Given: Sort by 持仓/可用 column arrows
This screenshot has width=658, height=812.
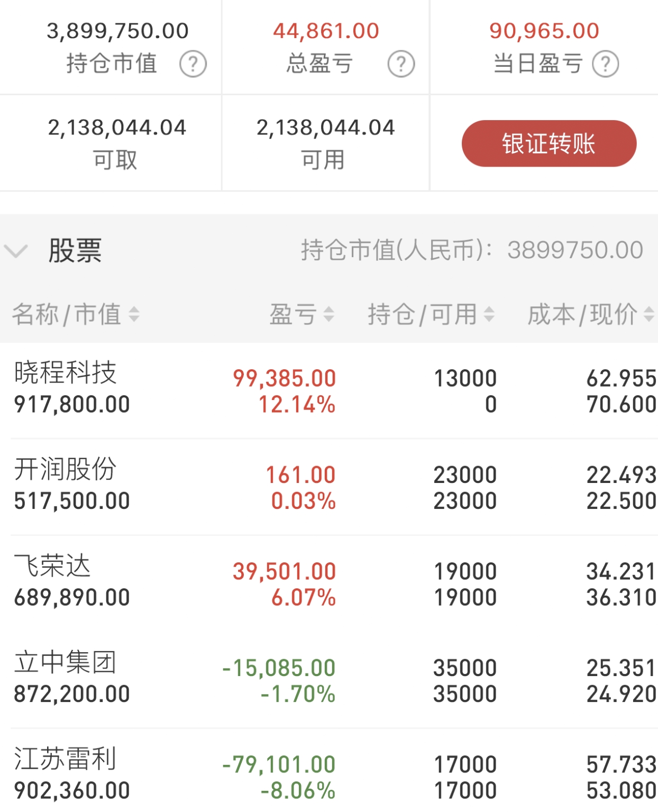Looking at the screenshot, I should (x=489, y=314).
